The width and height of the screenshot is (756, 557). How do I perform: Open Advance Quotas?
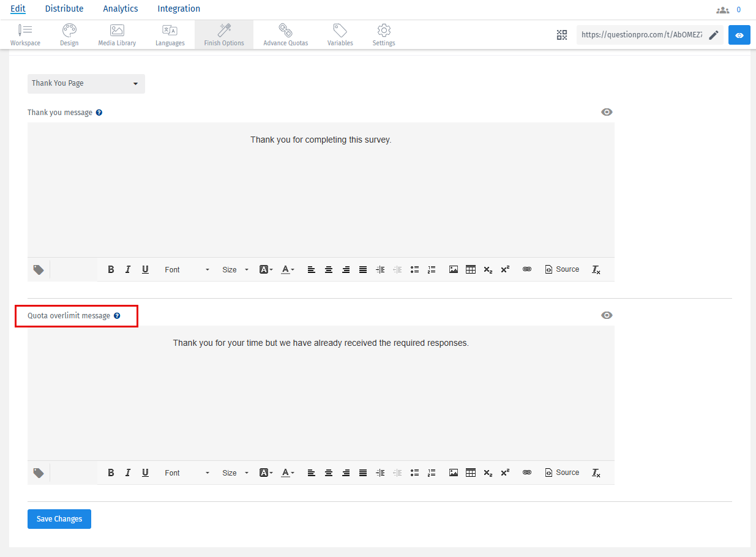click(x=285, y=35)
